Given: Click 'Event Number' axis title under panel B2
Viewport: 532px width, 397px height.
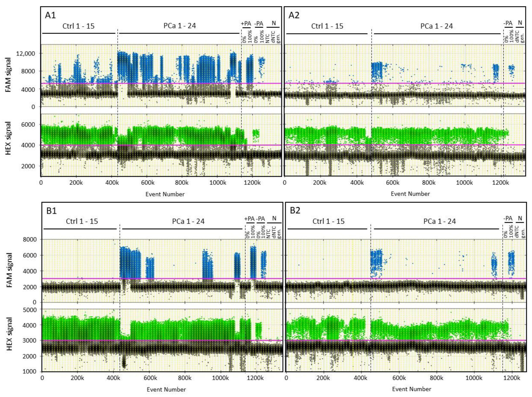Looking at the screenshot, I should [411, 389].
